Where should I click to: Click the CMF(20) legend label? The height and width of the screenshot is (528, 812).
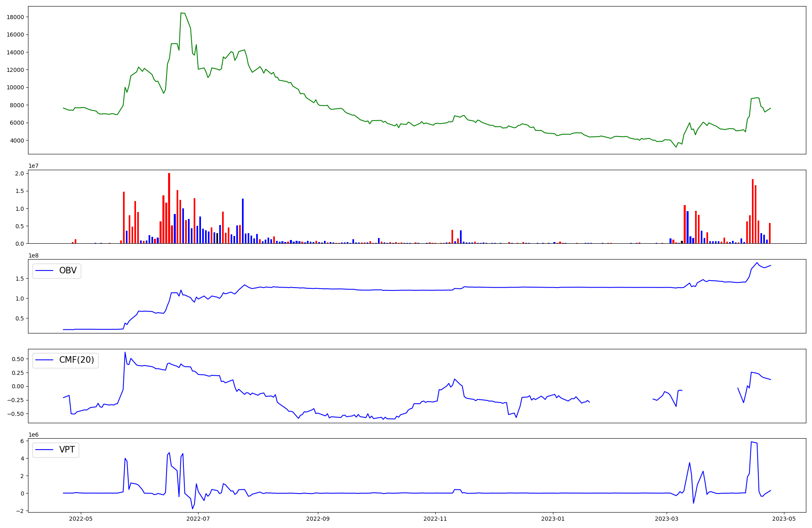pos(76,360)
